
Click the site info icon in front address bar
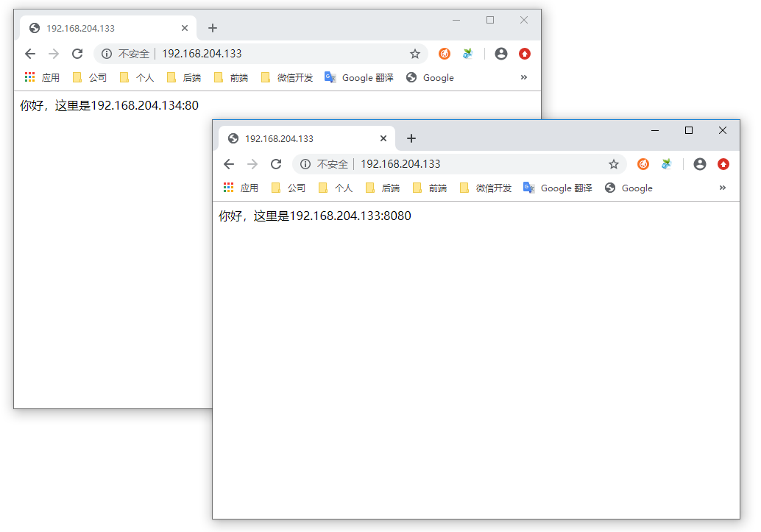(x=305, y=164)
